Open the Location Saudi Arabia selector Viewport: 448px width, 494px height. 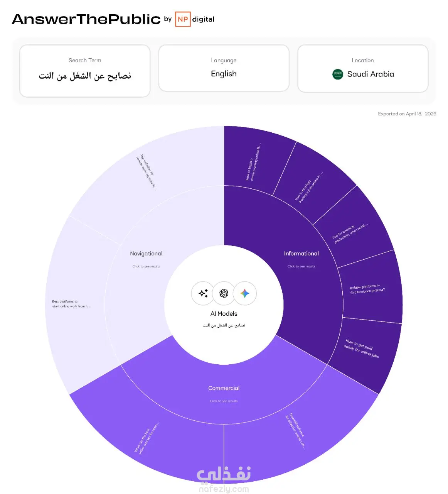pos(363,69)
